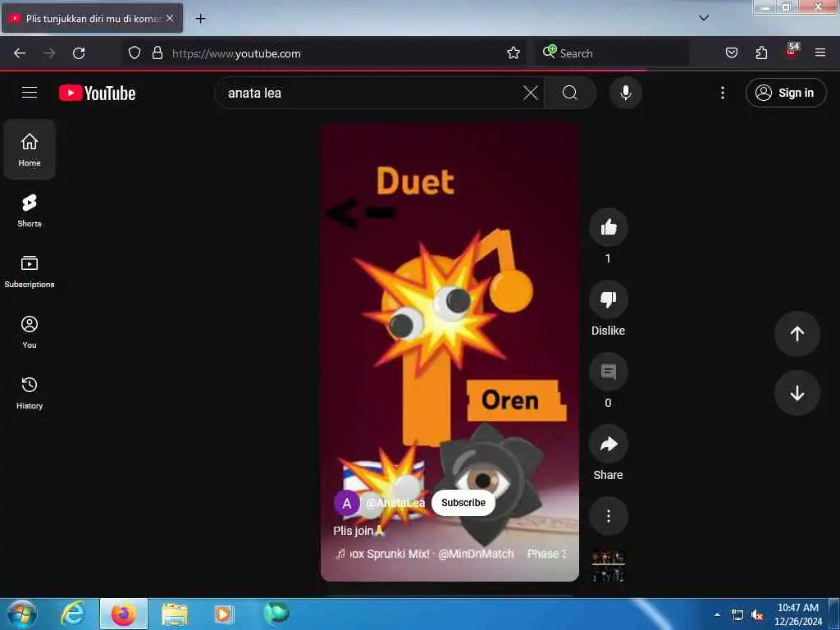Open a new tab with plus
Screen dimensions: 840x630
[200, 19]
